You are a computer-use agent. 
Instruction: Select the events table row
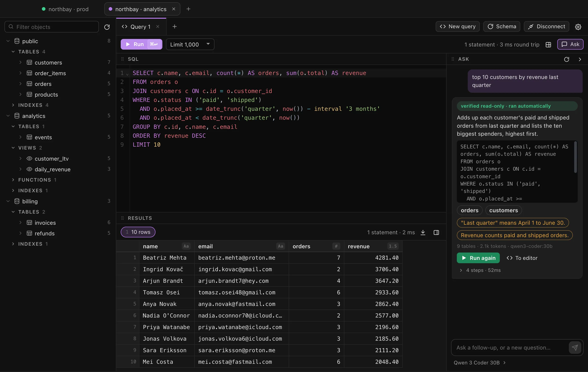click(58, 137)
